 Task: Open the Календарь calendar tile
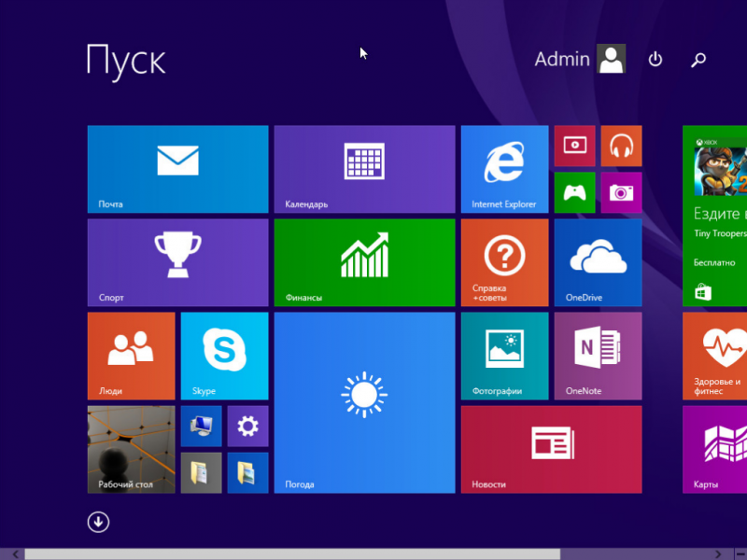364,169
